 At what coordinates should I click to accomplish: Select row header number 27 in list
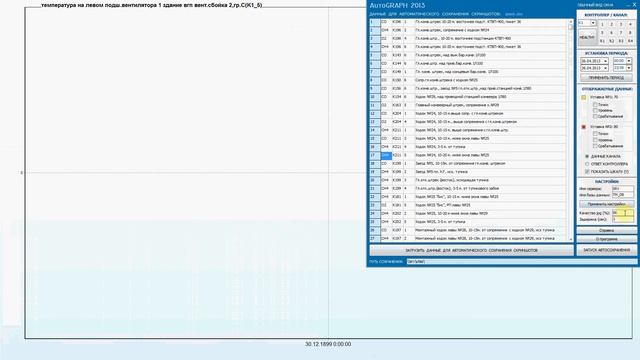tap(375, 238)
